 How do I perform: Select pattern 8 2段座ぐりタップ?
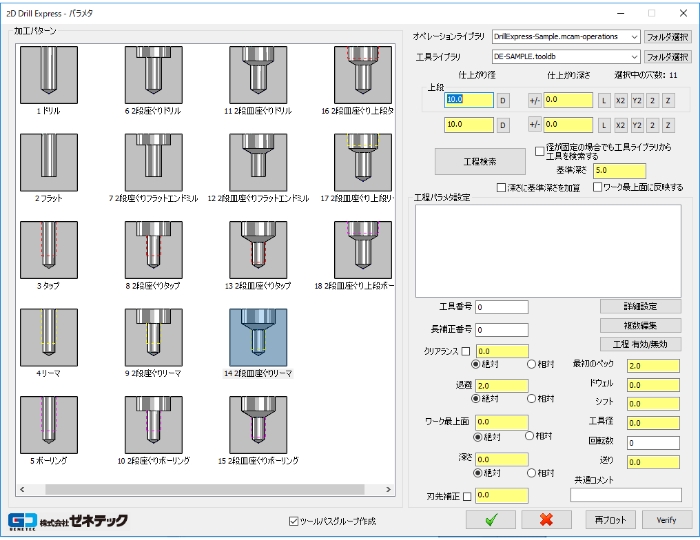coord(154,250)
